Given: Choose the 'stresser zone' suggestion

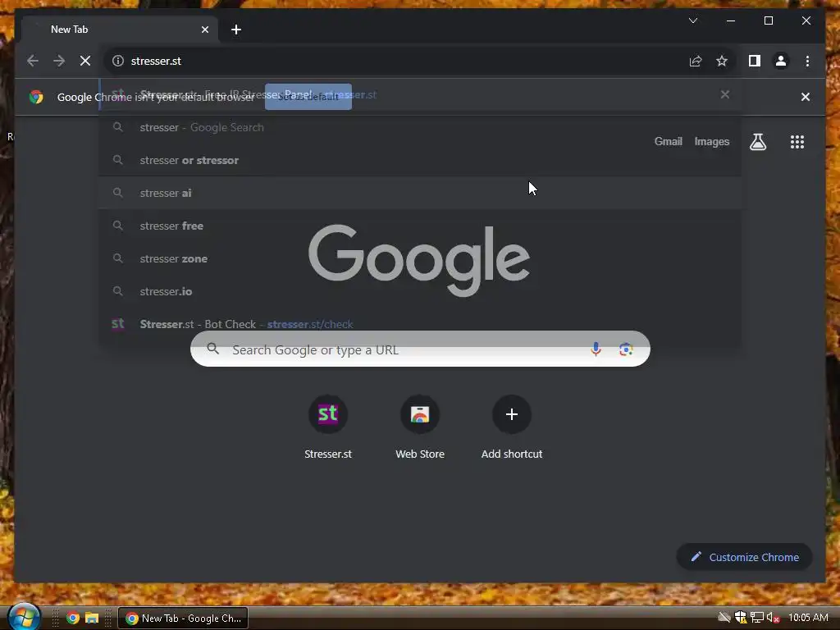Looking at the screenshot, I should click(x=420, y=258).
